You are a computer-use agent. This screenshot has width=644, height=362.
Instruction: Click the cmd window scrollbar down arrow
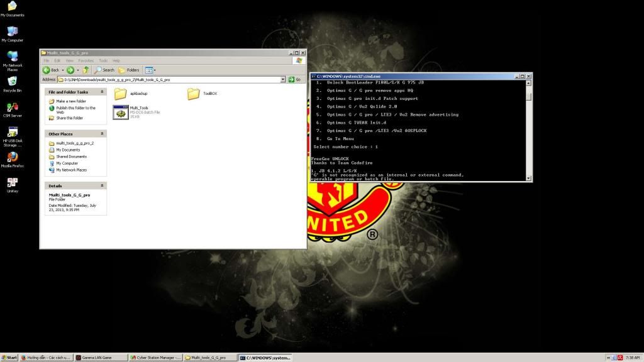coord(528,178)
